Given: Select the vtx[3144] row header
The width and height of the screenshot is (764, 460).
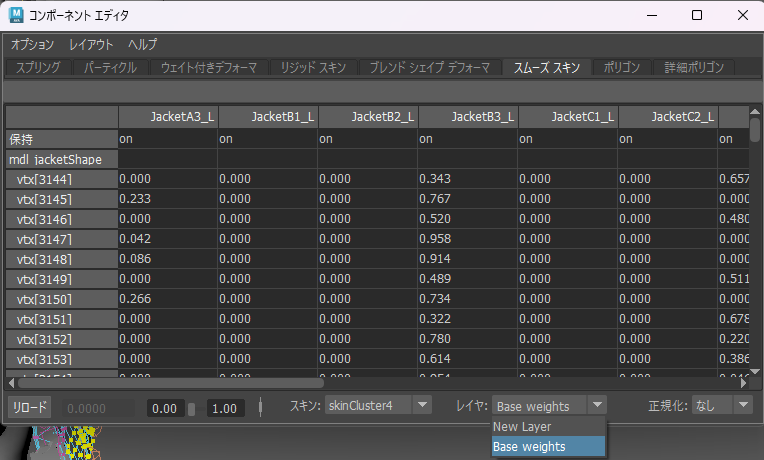Looking at the screenshot, I should (x=62, y=179).
